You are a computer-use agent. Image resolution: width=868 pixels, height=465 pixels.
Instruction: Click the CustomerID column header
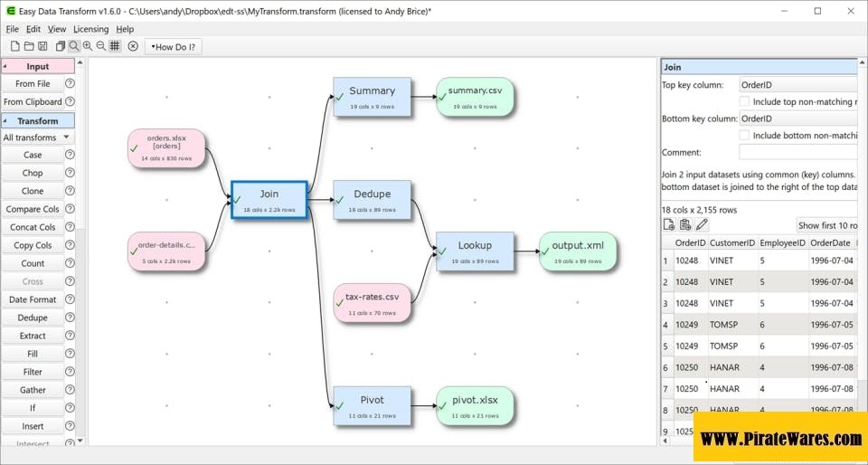click(x=732, y=243)
